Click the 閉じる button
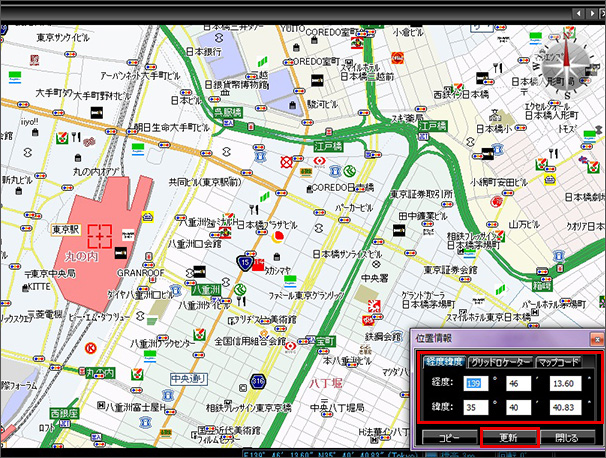 (x=567, y=438)
